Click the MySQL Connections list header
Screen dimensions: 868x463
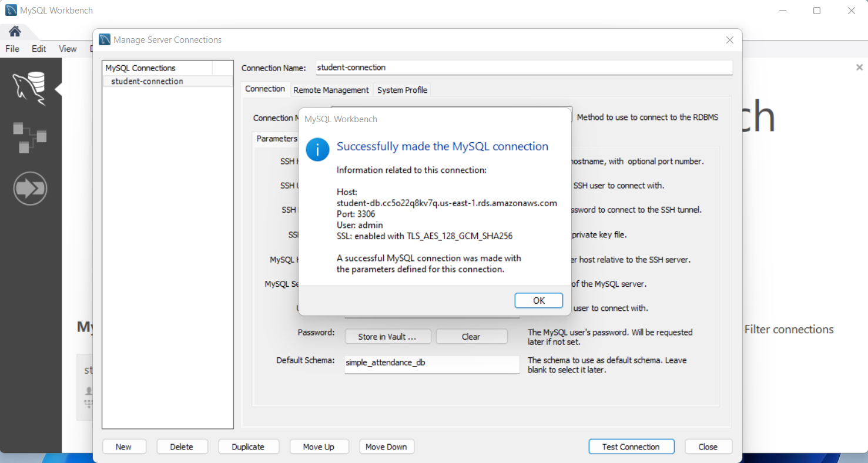[157, 68]
